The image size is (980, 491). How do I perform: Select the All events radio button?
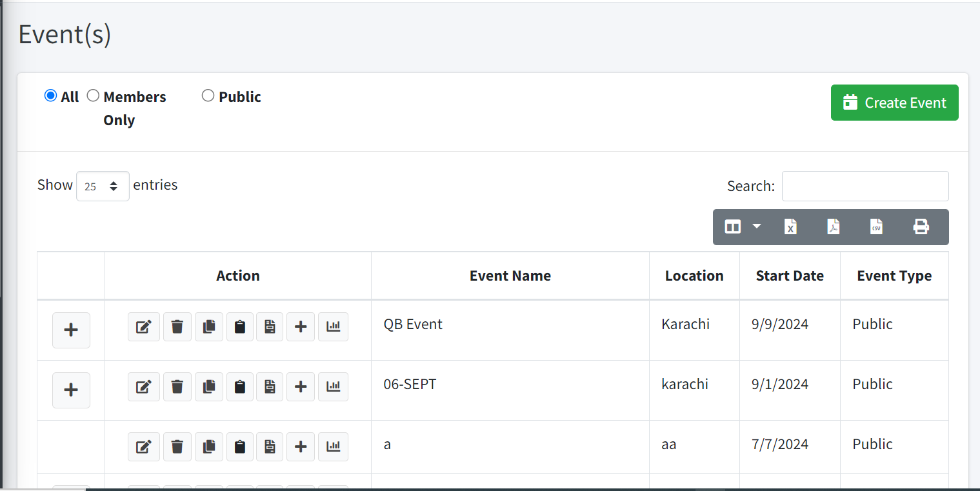tap(50, 96)
